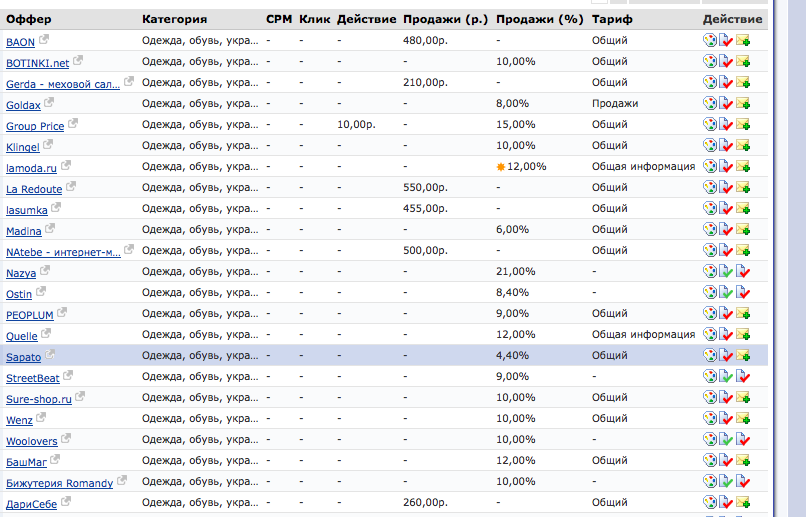Click the Клик column header
The image size is (806, 517).
315,19
